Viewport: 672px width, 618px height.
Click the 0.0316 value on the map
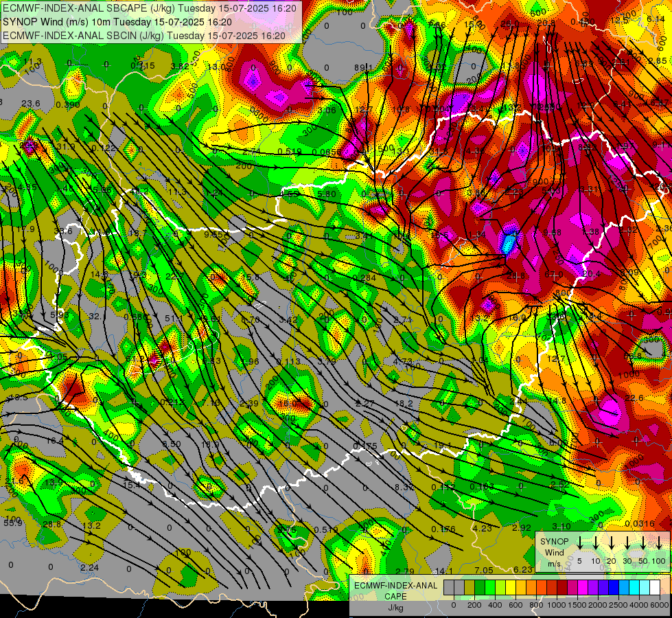point(640,523)
